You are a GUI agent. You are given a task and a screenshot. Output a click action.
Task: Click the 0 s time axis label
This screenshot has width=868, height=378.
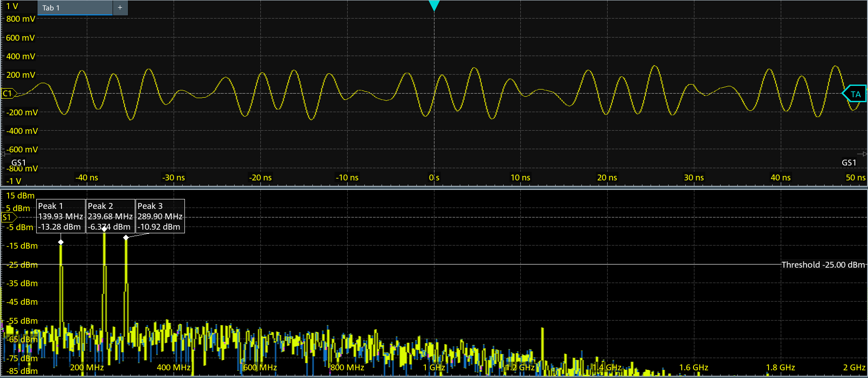434,178
